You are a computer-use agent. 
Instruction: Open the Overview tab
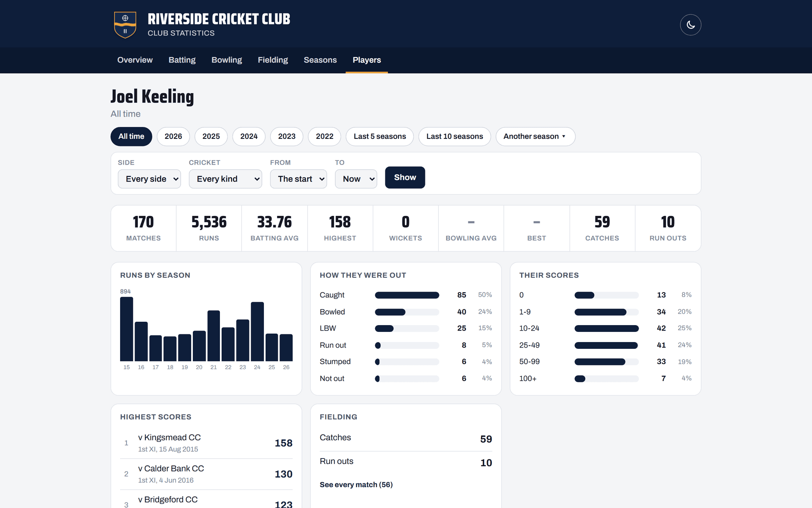click(135, 60)
